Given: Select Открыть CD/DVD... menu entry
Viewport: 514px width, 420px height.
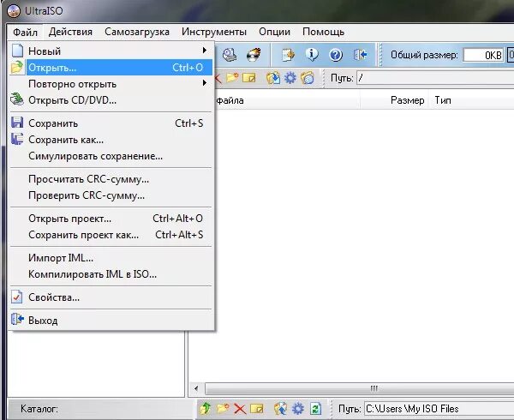Looking at the screenshot, I should 111,100.
